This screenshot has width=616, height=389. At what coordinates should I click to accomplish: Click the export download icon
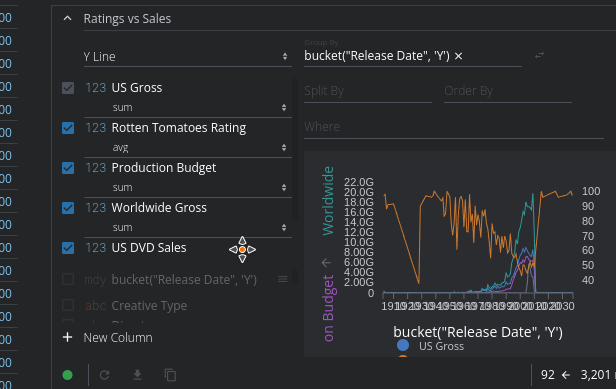(x=138, y=375)
